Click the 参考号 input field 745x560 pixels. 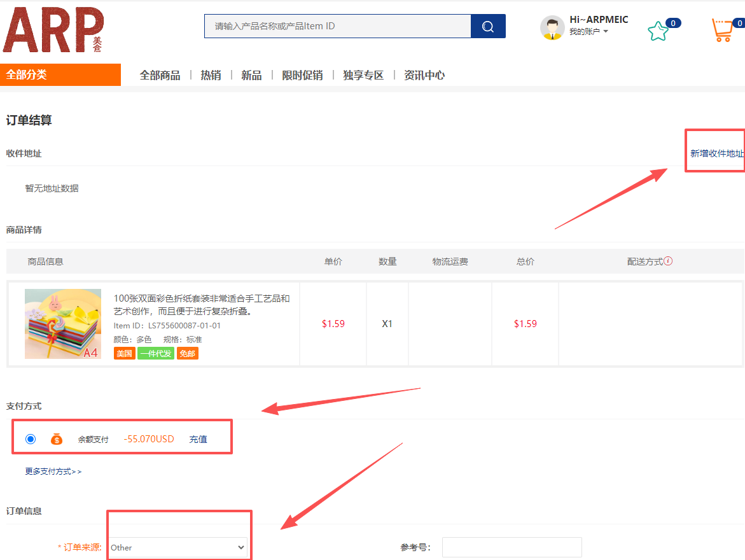click(x=512, y=547)
